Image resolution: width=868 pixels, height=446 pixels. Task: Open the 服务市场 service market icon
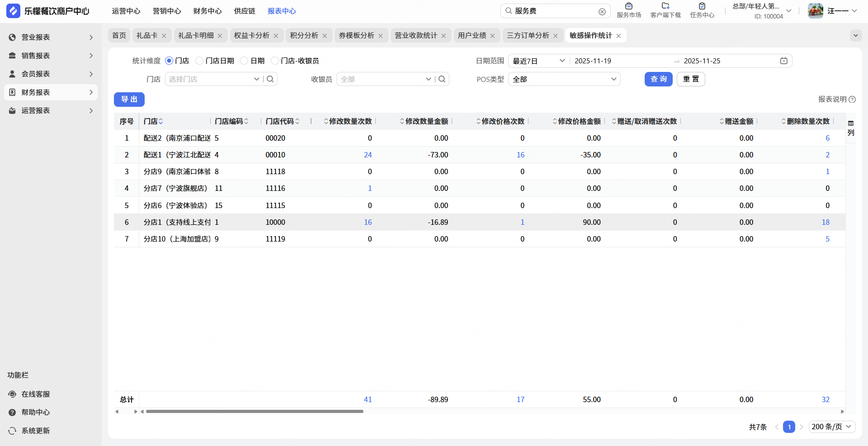click(628, 7)
